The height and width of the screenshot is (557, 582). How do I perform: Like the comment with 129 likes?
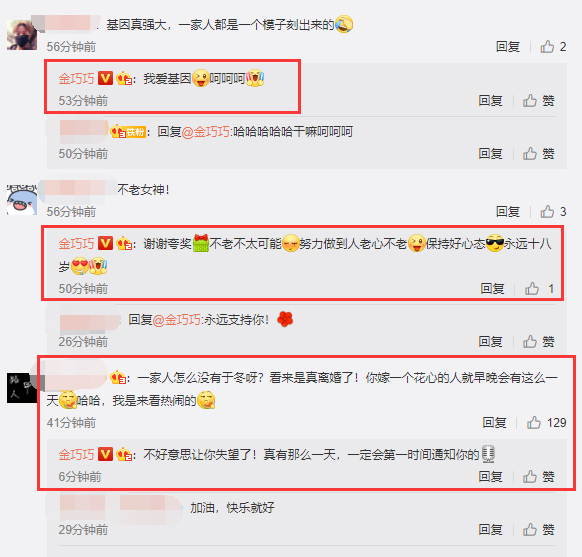(546, 422)
